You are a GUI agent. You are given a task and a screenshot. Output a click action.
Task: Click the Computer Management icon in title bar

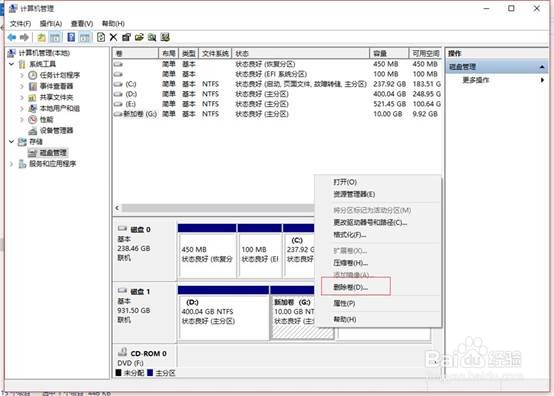[x=13, y=8]
